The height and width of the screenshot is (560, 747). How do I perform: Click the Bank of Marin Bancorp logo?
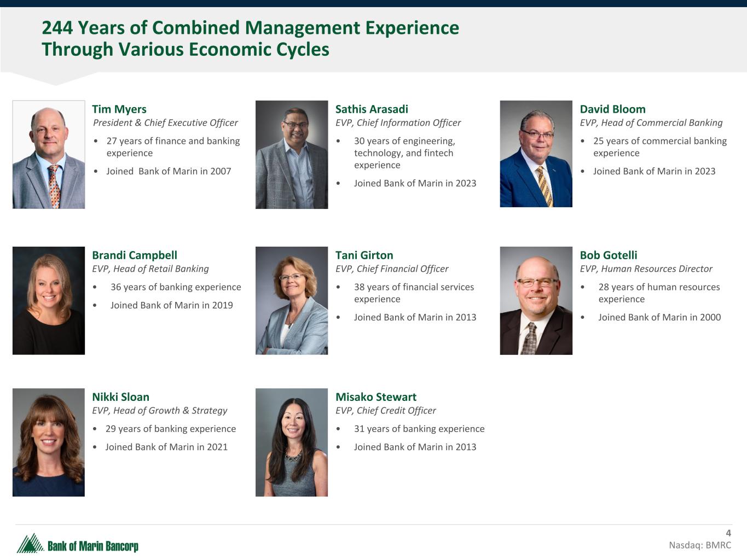[77, 544]
